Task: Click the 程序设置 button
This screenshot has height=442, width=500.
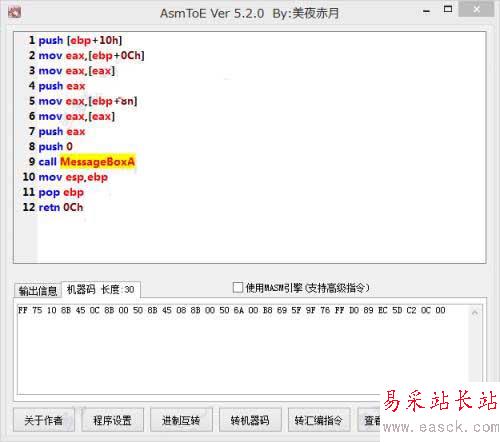Action: pos(112,420)
